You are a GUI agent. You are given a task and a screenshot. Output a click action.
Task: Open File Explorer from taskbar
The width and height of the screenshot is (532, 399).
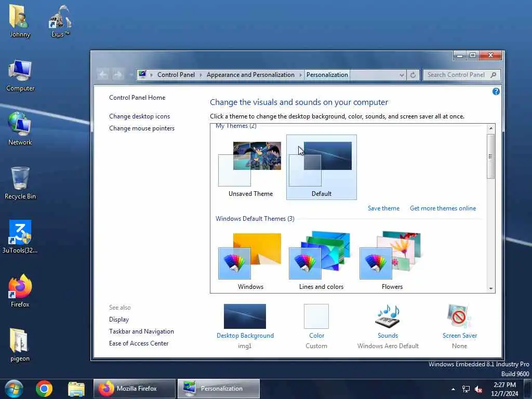(76, 389)
